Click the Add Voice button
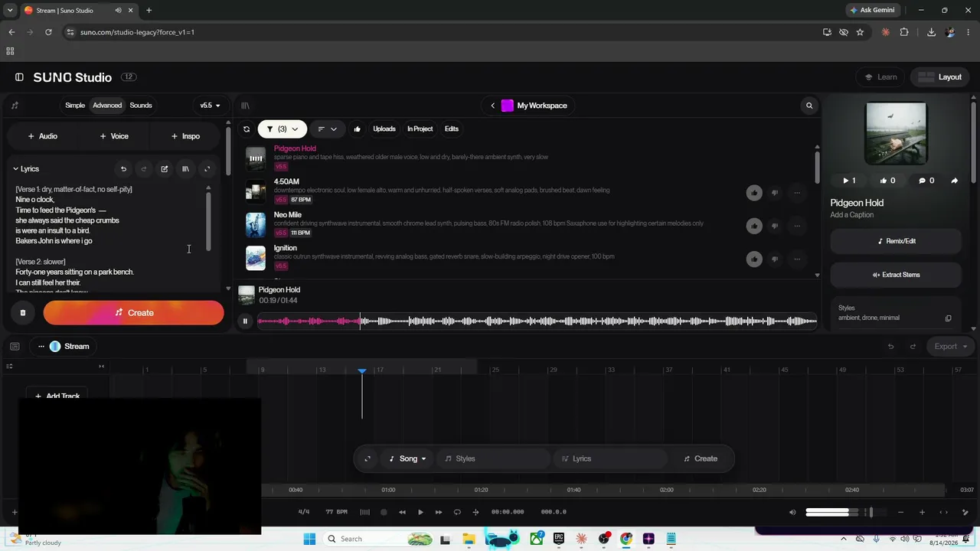This screenshot has height=551, width=980. 114,136
